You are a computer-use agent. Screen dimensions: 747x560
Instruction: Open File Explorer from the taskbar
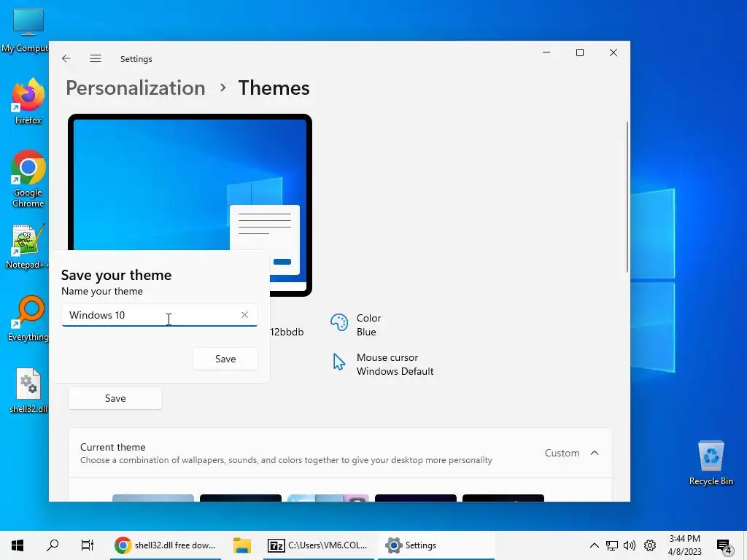[242, 545]
